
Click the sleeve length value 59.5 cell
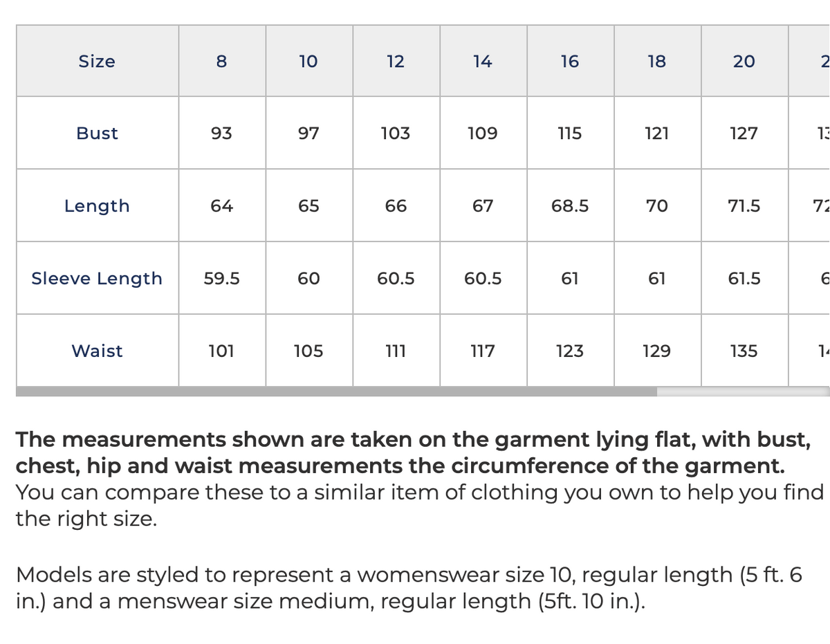pyautogui.click(x=222, y=278)
